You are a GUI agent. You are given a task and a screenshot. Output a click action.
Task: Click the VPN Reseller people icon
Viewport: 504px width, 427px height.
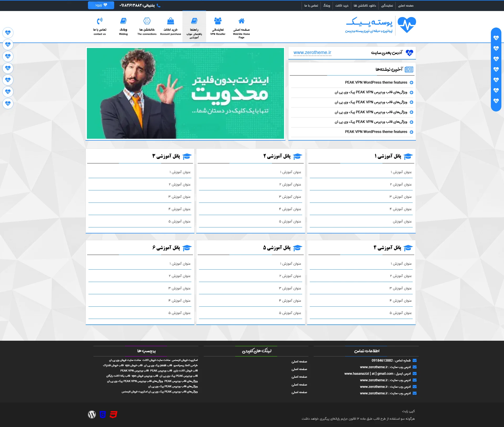[x=218, y=21]
